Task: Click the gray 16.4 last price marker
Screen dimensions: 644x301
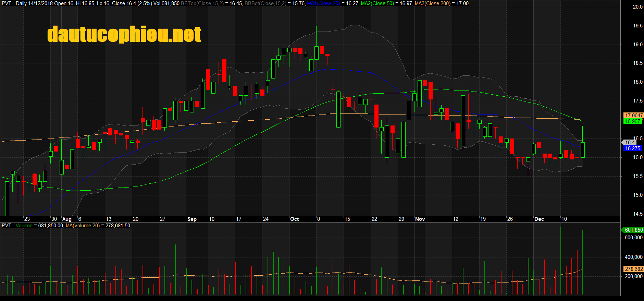Action: click(629, 143)
